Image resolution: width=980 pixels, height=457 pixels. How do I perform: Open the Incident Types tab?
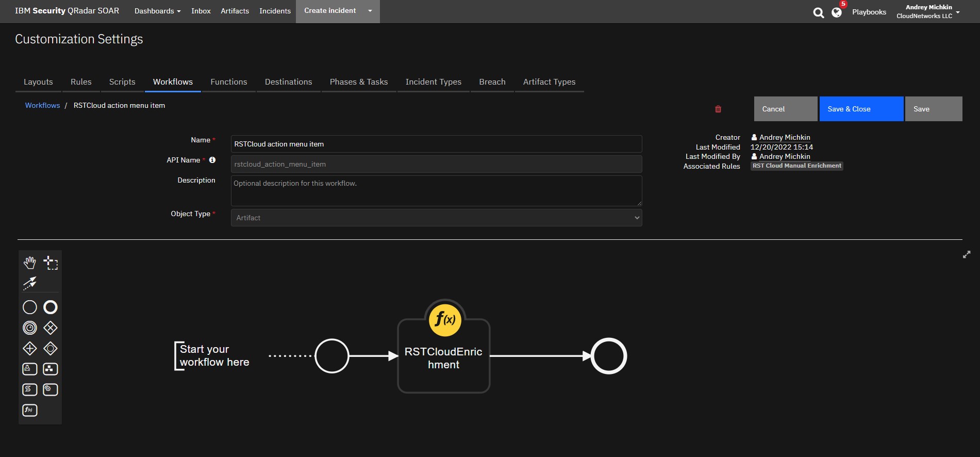point(434,82)
